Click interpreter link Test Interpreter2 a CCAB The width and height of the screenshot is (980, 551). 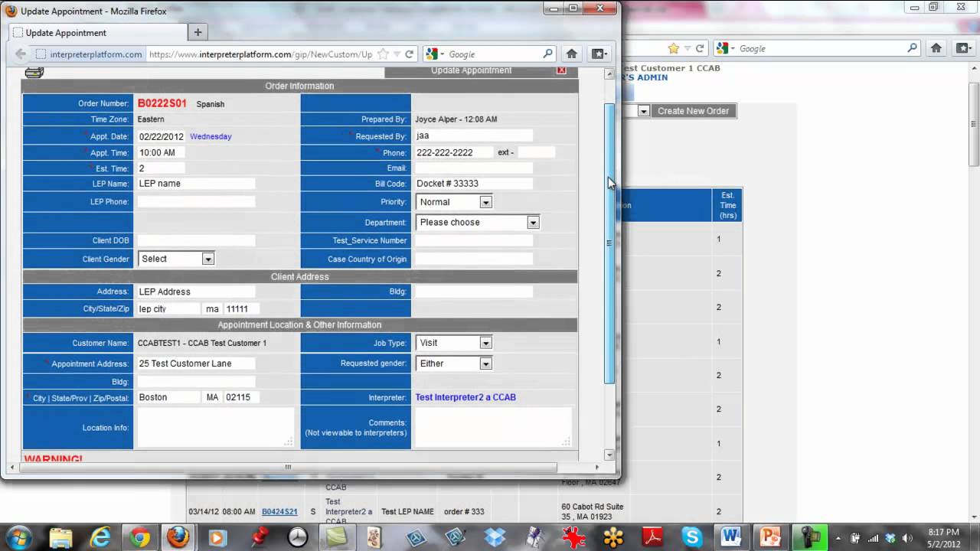pyautogui.click(x=465, y=397)
